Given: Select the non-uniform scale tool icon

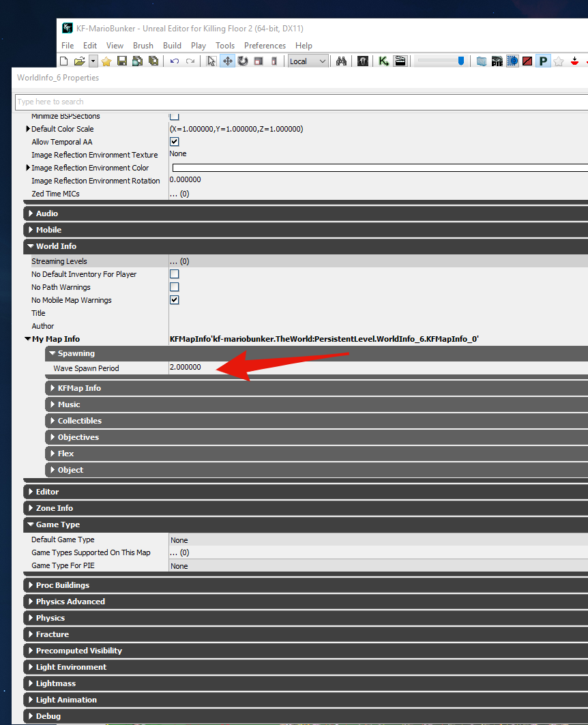Looking at the screenshot, I should click(x=274, y=61).
